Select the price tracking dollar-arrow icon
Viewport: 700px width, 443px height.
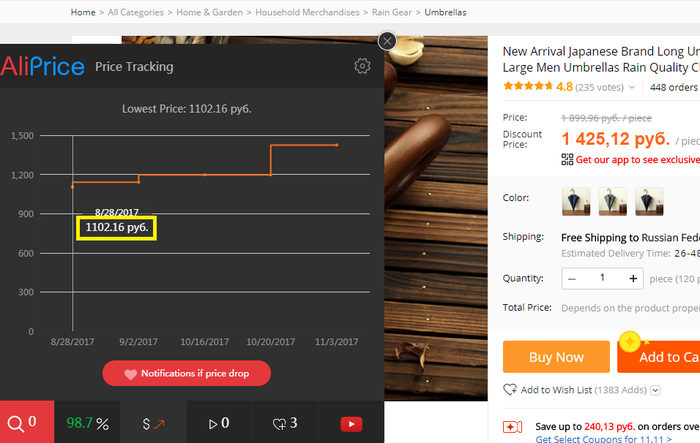(153, 423)
